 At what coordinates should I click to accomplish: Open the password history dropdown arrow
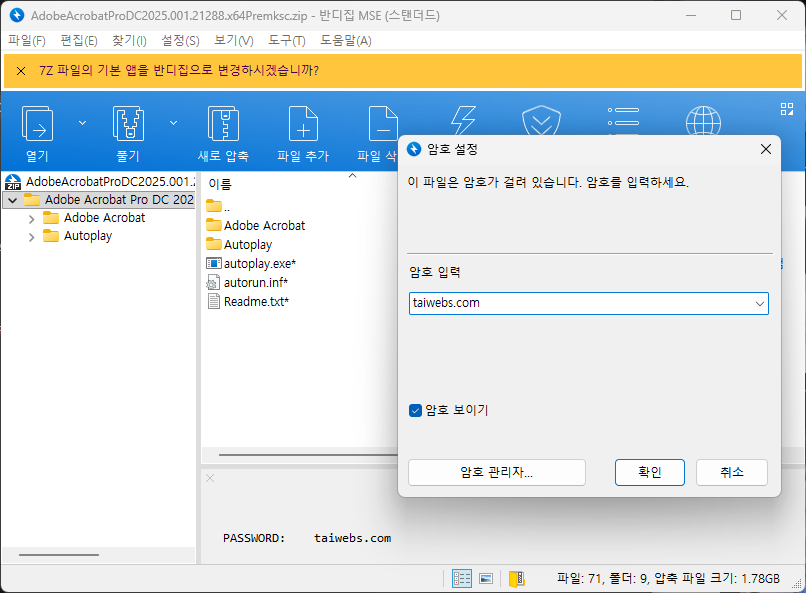[x=760, y=304]
